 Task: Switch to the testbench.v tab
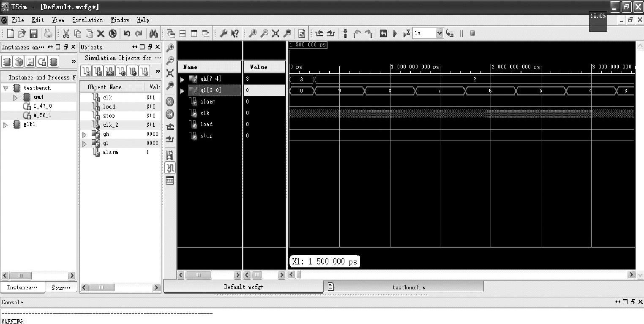(404, 287)
